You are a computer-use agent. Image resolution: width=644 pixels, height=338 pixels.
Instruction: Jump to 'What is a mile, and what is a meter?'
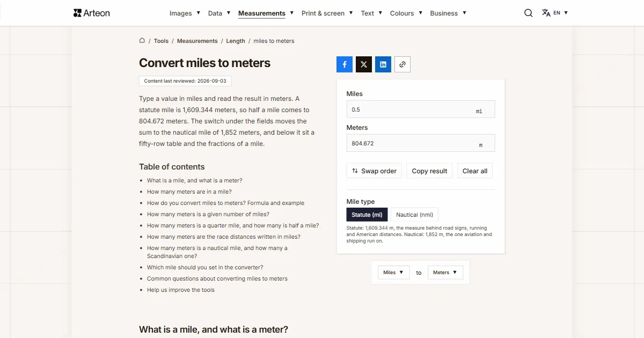[194, 180]
